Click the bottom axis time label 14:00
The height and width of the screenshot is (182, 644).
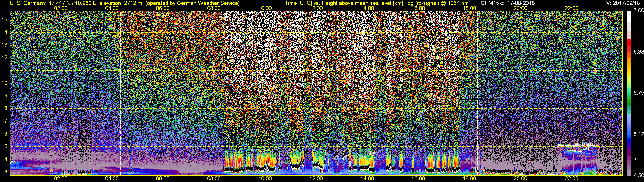click(x=367, y=179)
